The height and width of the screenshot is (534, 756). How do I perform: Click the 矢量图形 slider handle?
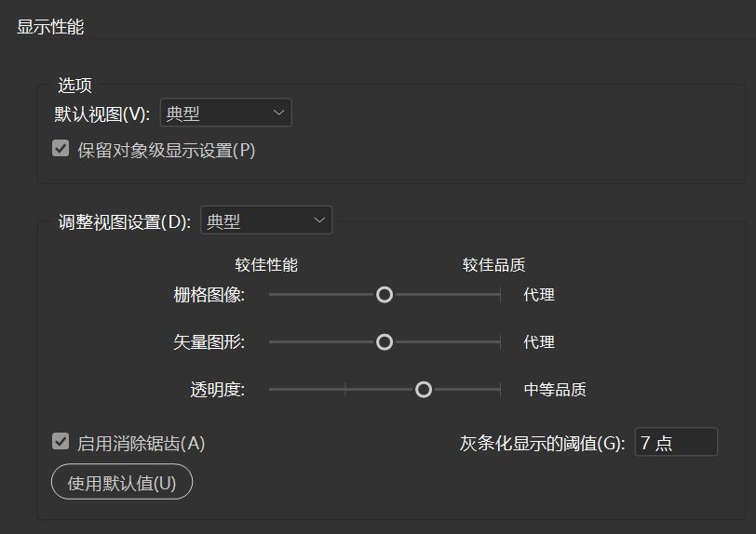pyautogui.click(x=384, y=342)
